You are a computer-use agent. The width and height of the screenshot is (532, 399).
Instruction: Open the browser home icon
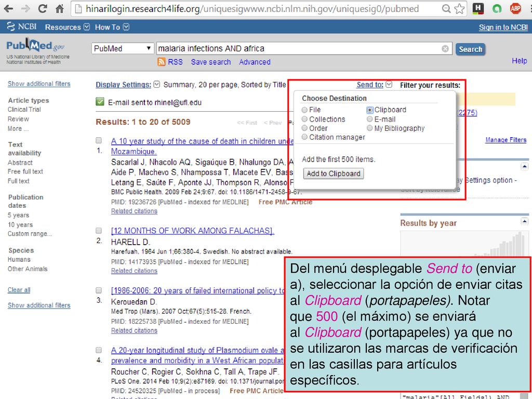point(60,8)
